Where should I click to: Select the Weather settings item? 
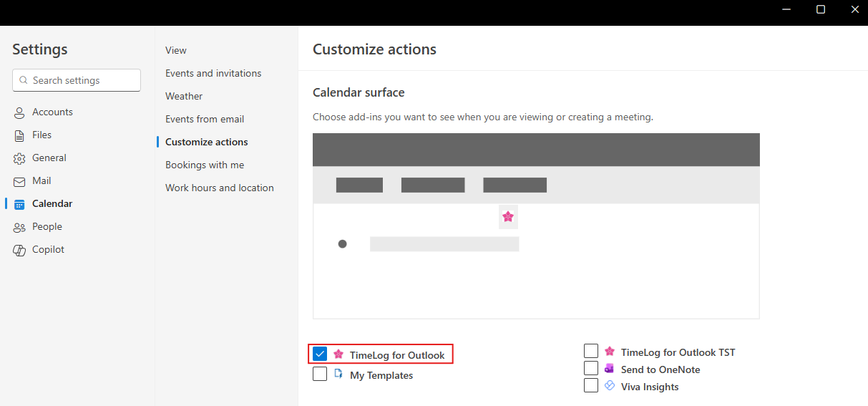pos(184,96)
